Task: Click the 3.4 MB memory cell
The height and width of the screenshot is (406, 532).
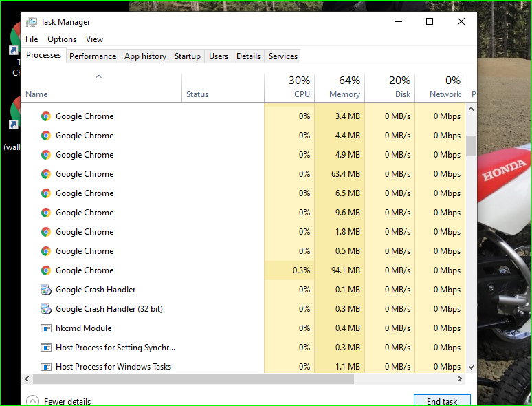Action: 340,116
